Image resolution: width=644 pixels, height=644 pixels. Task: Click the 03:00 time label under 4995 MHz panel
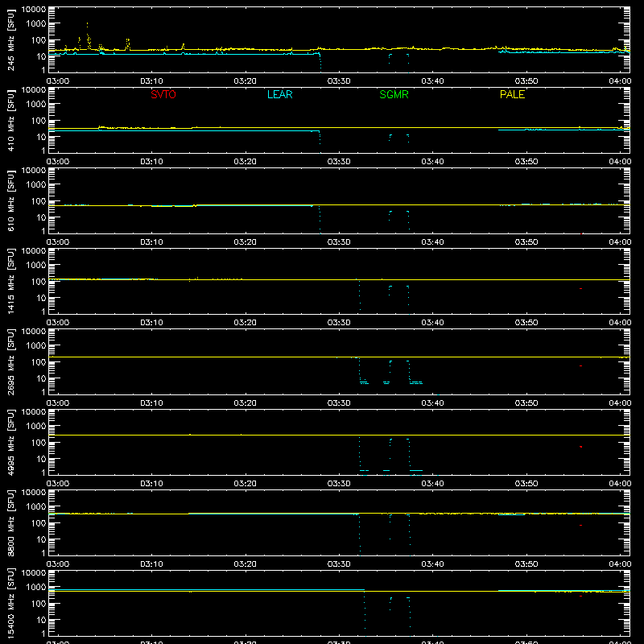[x=58, y=484]
